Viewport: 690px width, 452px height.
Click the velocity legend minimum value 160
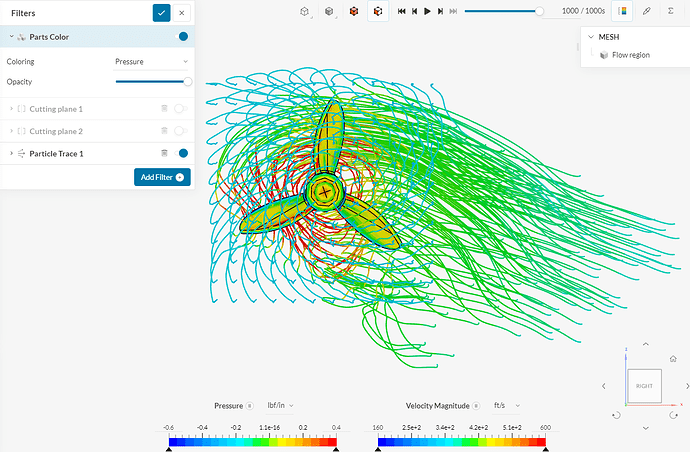[378, 427]
